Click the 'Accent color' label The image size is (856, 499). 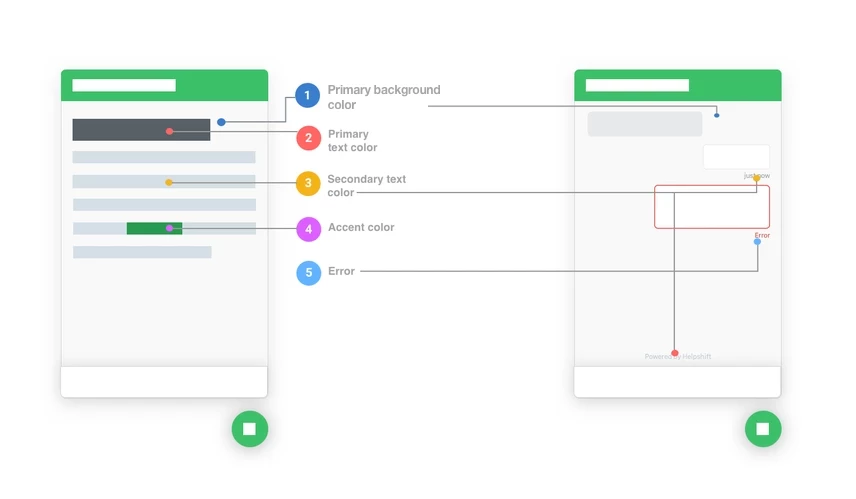(x=361, y=228)
